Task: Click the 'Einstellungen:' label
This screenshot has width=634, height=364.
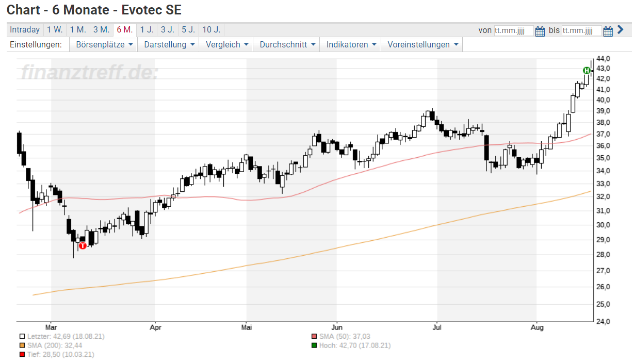Action: pos(36,45)
